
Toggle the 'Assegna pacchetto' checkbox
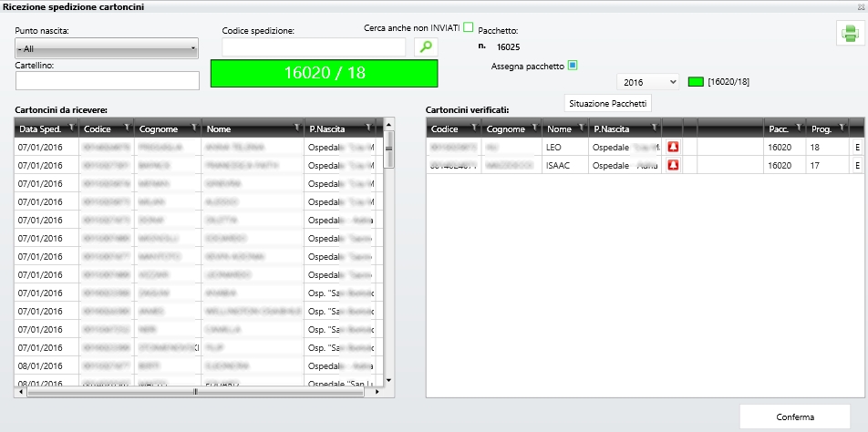tap(572, 65)
